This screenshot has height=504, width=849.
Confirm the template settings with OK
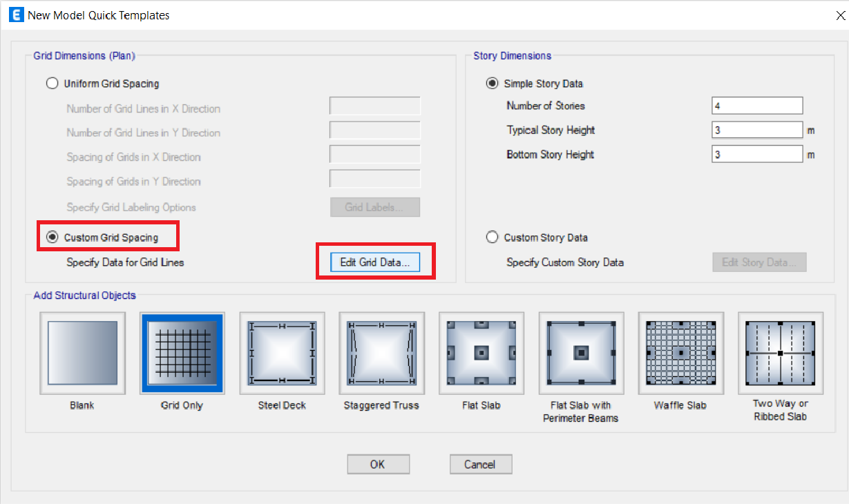coord(378,463)
